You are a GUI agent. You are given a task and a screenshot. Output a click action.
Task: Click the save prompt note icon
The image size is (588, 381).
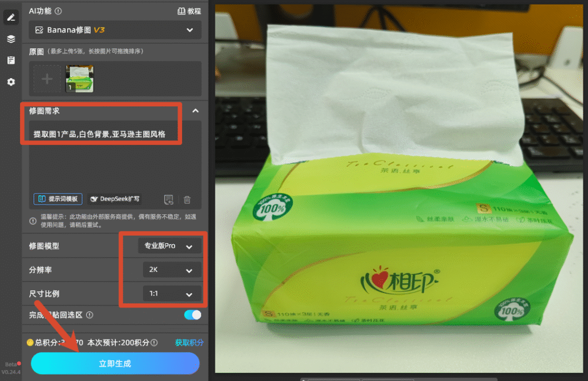coord(169,200)
